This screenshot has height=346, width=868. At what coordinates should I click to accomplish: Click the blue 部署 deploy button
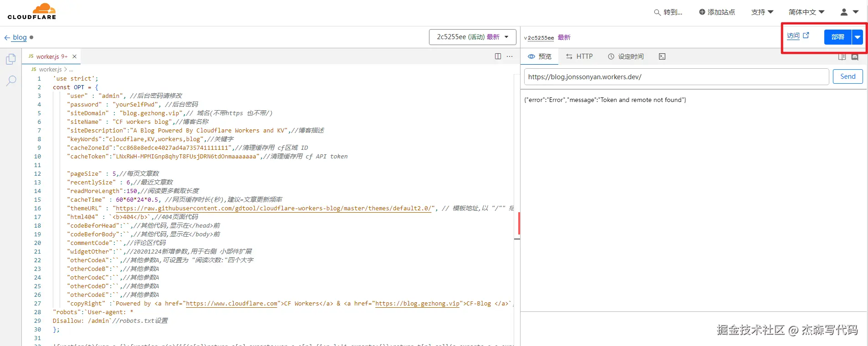pos(837,37)
